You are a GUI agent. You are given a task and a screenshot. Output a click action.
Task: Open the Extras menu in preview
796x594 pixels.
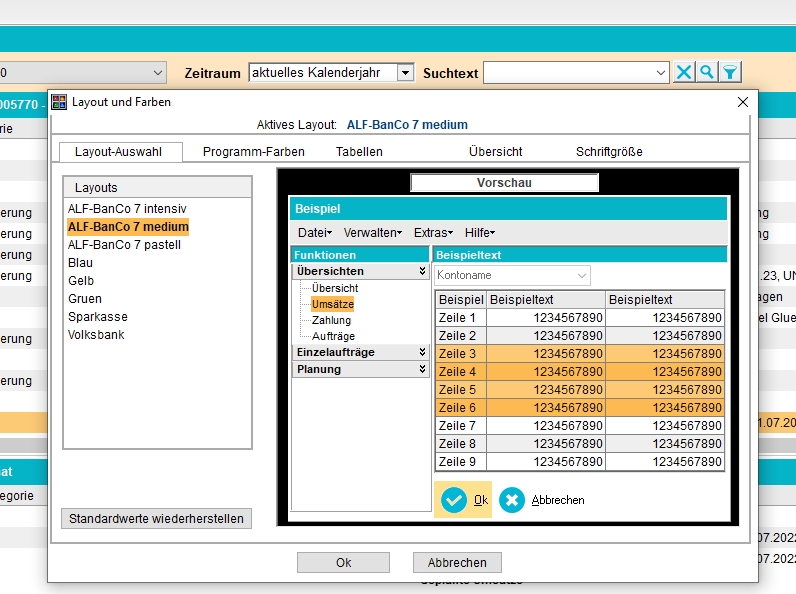(x=433, y=233)
